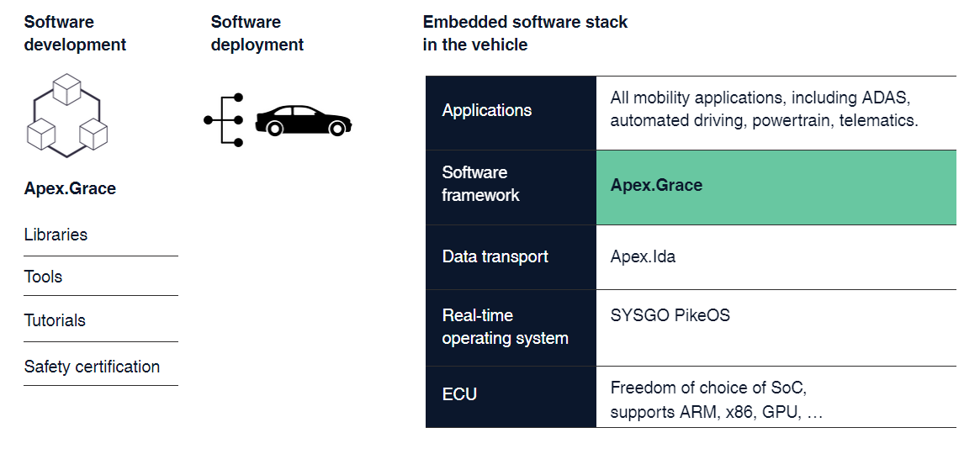Click Embedded software stack heading
Screen dimensions: 980x454
(525, 33)
